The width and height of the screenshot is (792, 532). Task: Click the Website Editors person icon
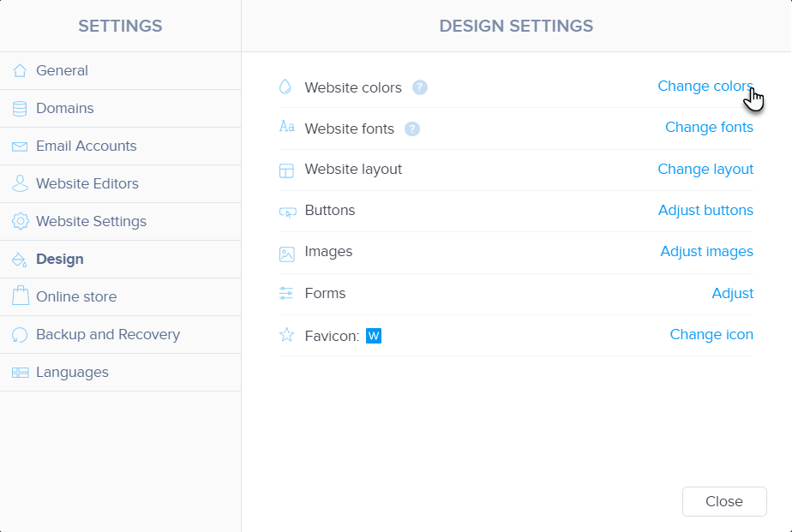click(x=20, y=184)
